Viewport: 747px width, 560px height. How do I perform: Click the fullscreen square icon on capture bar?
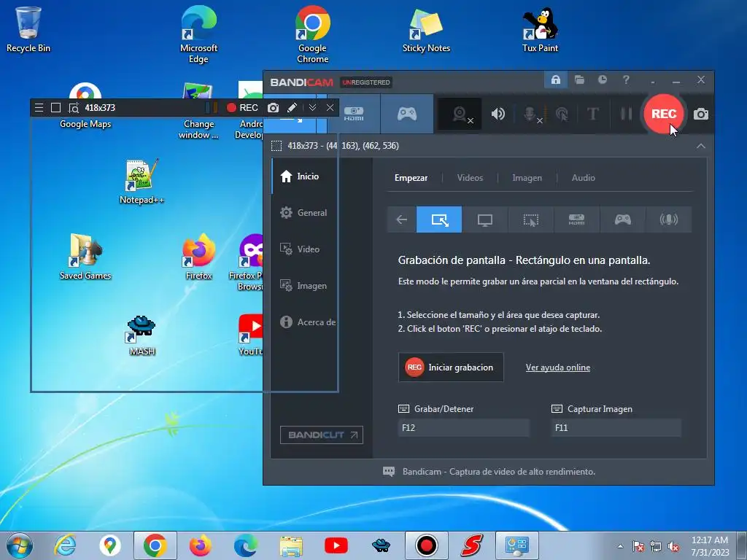click(55, 108)
